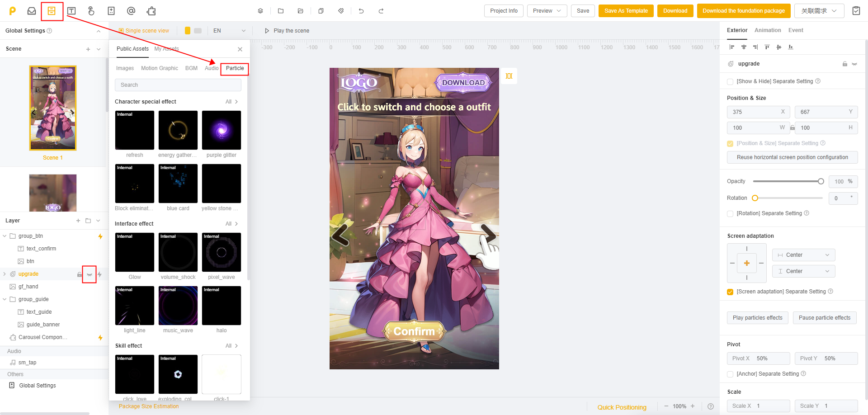Click Download the foundation package button
This screenshot has width=868, height=415.
pyautogui.click(x=744, y=11)
